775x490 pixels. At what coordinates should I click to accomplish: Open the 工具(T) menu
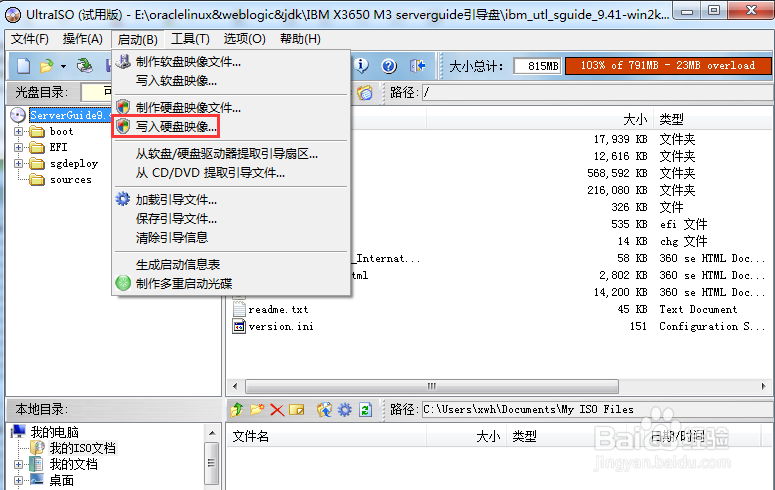pyautogui.click(x=190, y=39)
